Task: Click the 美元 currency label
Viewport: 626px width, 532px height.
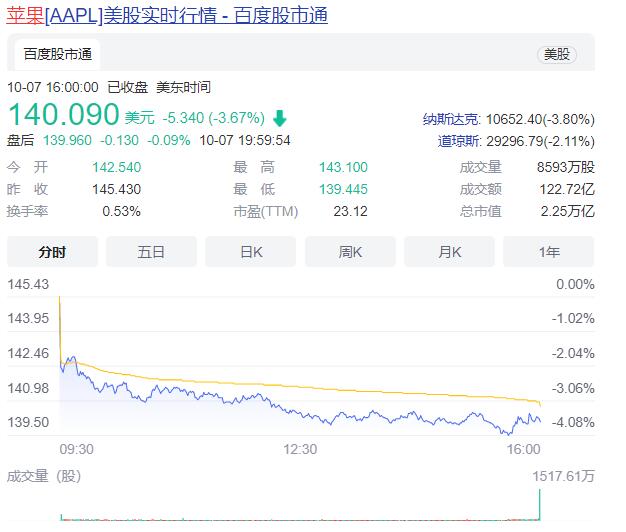Action: [x=140, y=118]
